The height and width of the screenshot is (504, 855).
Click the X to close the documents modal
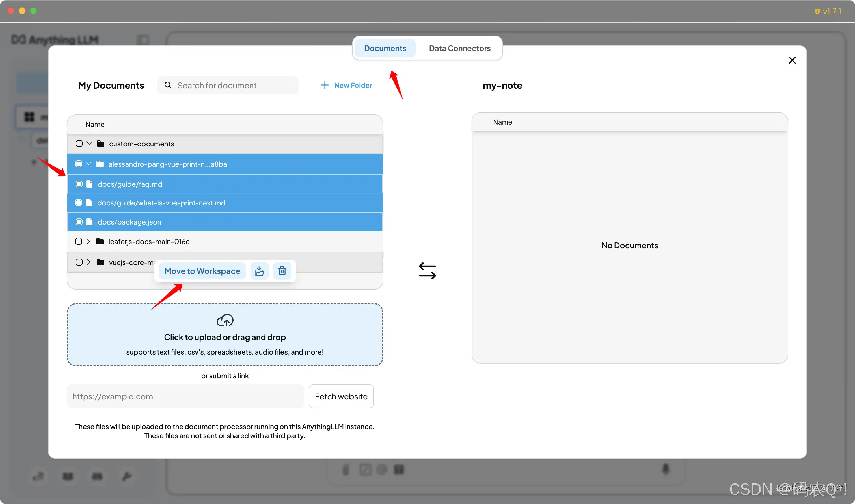pyautogui.click(x=792, y=60)
